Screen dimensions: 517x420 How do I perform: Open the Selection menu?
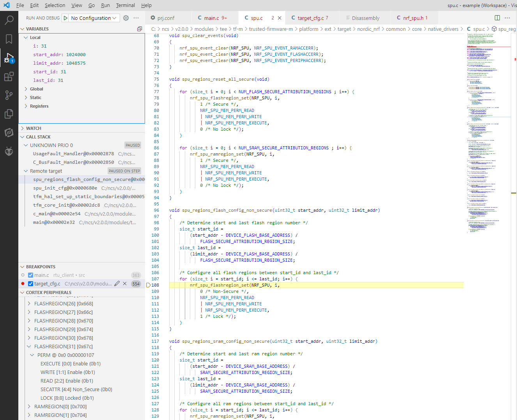click(x=55, y=5)
